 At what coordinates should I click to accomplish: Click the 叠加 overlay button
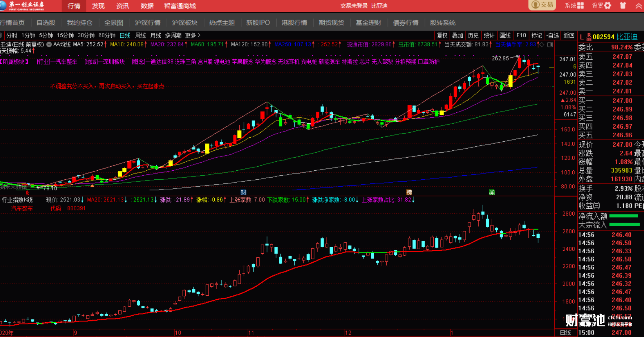[458, 36]
